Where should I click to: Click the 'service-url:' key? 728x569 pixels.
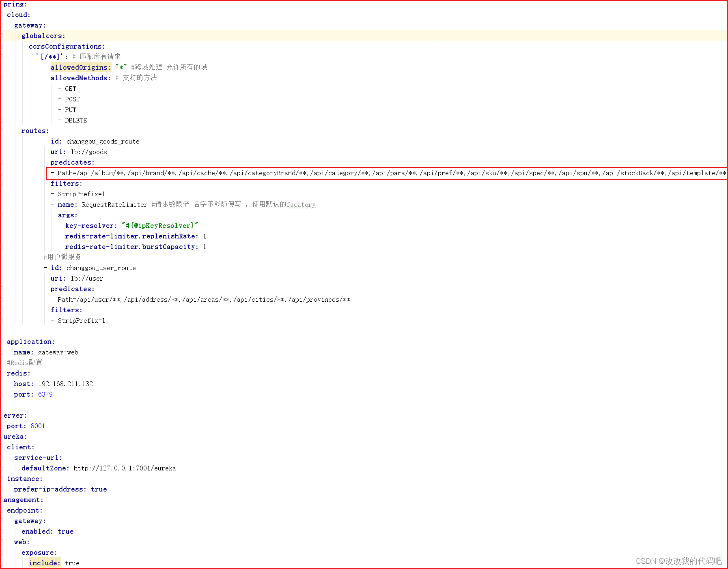38,457
